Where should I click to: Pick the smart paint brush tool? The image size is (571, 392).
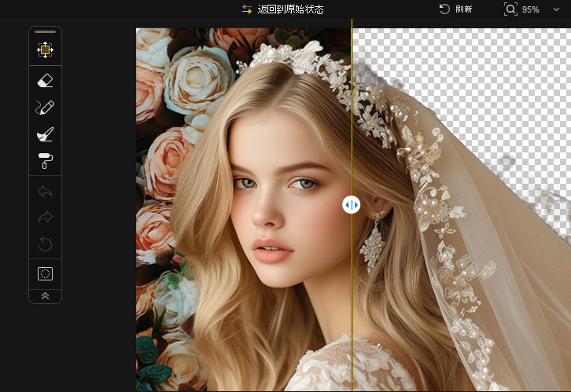[x=45, y=134]
